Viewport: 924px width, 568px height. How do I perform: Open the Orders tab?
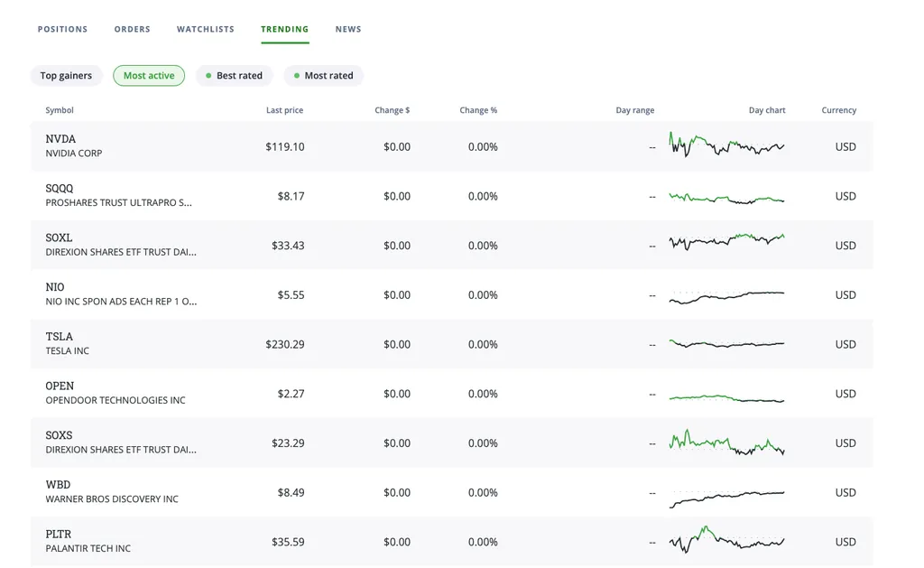(x=133, y=29)
